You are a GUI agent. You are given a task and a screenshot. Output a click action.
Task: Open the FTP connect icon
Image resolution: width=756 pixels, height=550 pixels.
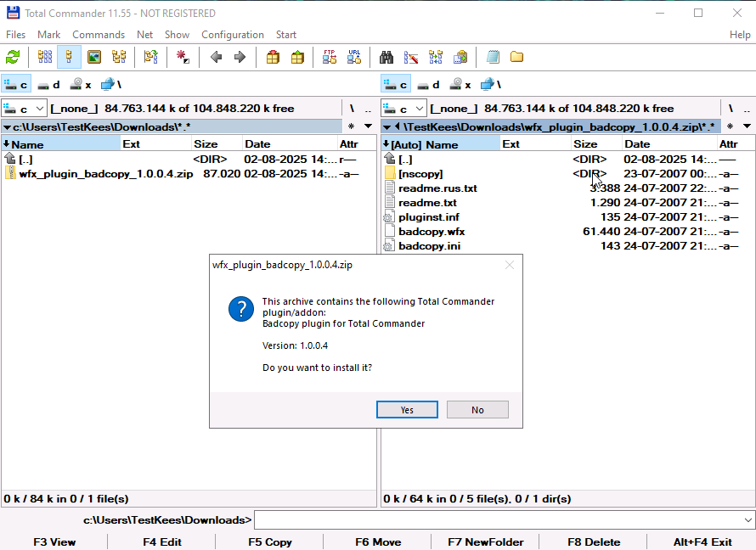330,58
